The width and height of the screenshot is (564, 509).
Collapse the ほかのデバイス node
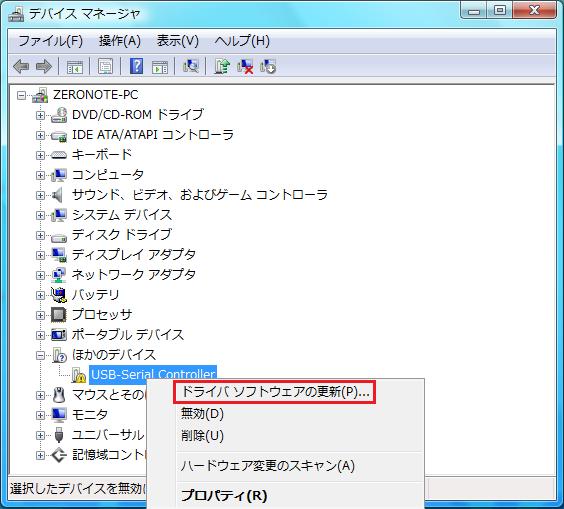point(40,355)
